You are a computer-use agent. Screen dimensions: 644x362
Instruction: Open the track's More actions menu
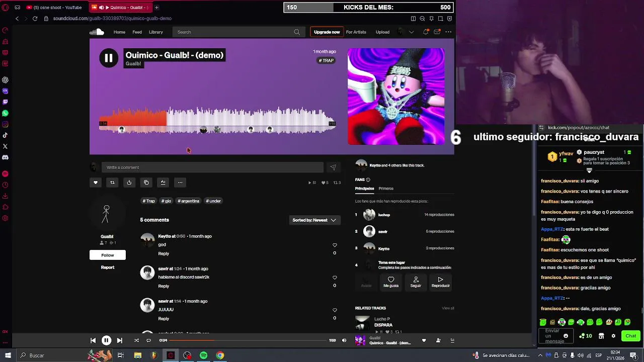tap(180, 183)
